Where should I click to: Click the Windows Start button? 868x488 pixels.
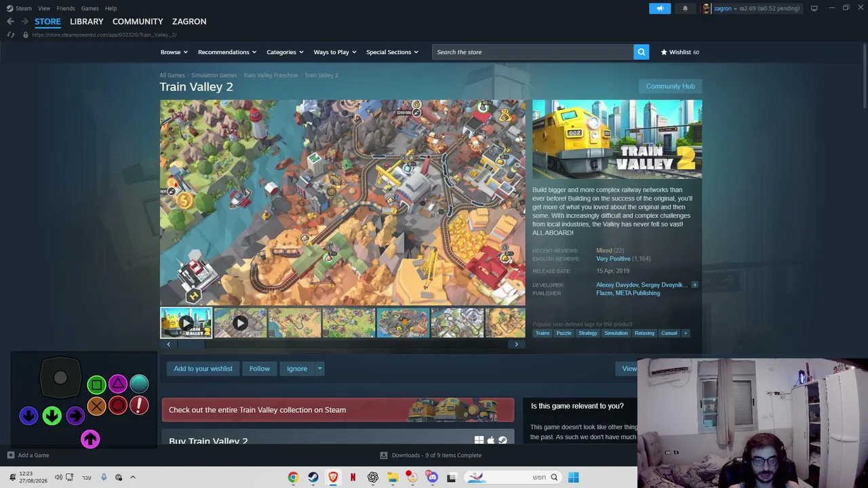[x=573, y=477]
